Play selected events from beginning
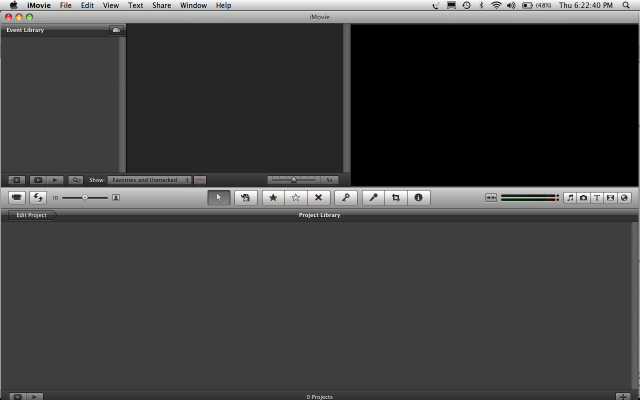Image resolution: width=640 pixels, height=400 pixels. (x=55, y=180)
